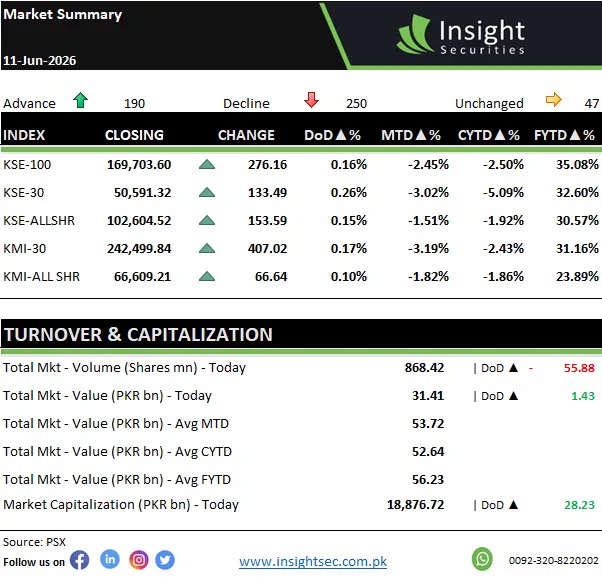Click closing value 50,591.32

point(142,192)
